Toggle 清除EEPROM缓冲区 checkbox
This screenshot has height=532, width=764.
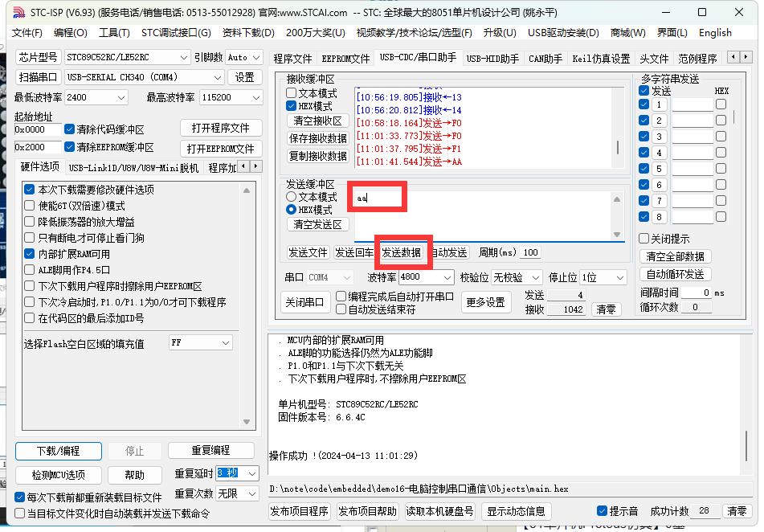[x=70, y=147]
